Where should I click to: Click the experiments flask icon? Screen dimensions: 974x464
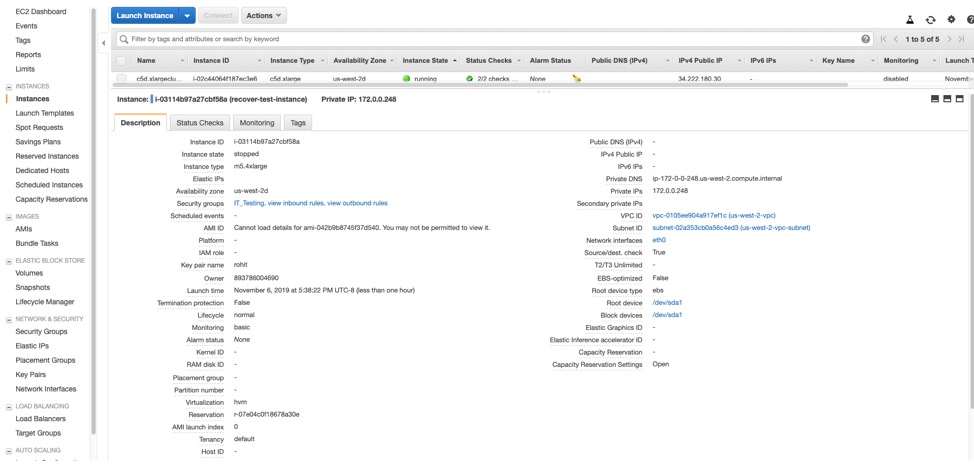pyautogui.click(x=910, y=19)
